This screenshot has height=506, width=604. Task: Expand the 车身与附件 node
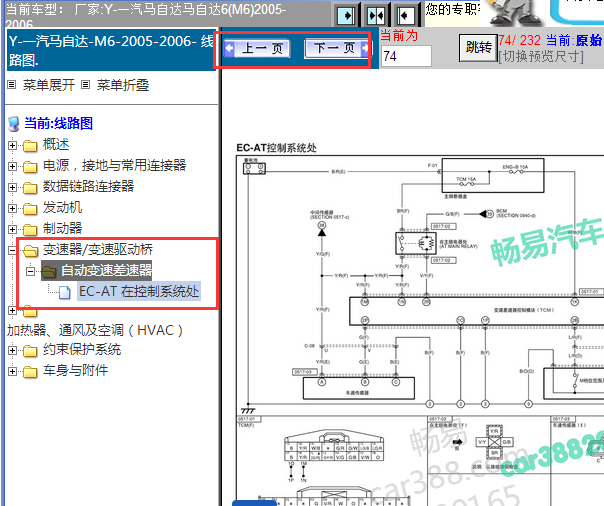[12, 371]
